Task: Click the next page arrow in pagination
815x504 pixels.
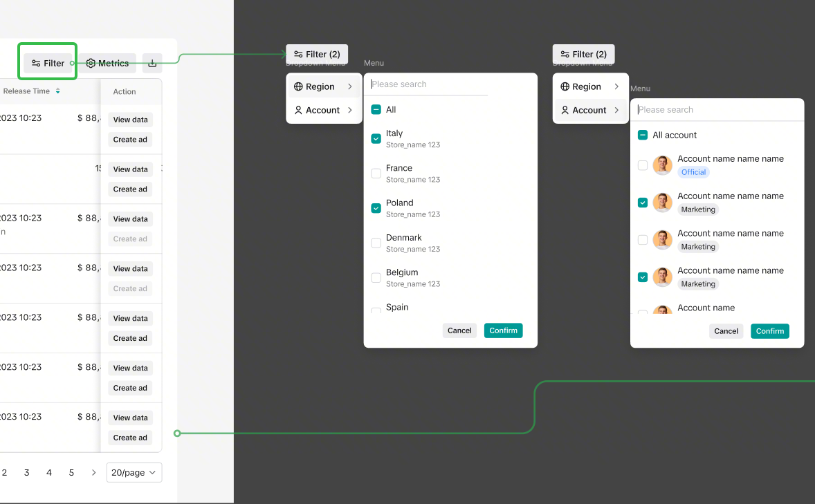Action: click(x=94, y=473)
